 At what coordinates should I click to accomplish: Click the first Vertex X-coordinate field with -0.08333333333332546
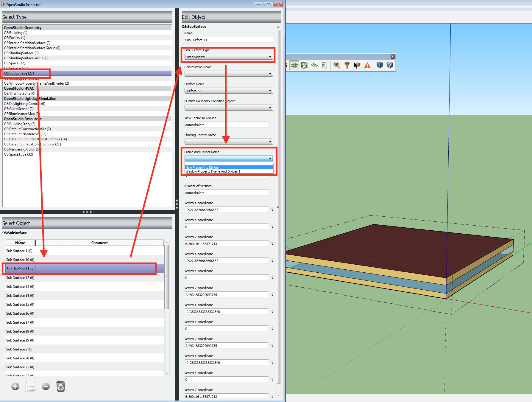pyautogui.click(x=226, y=312)
